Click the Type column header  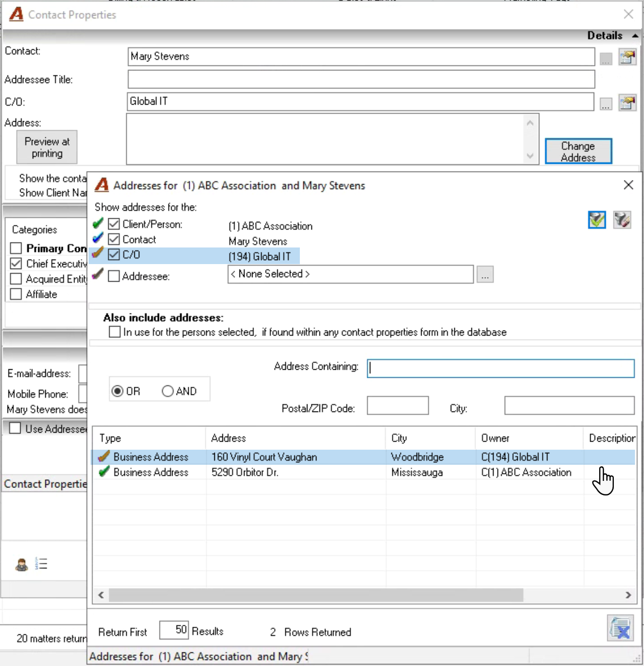[149, 438]
